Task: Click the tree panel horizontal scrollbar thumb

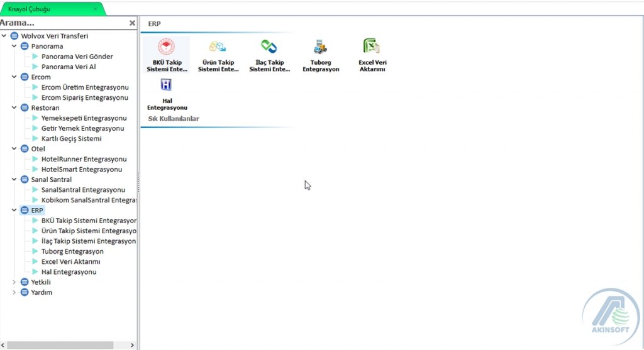Action: [60, 346]
